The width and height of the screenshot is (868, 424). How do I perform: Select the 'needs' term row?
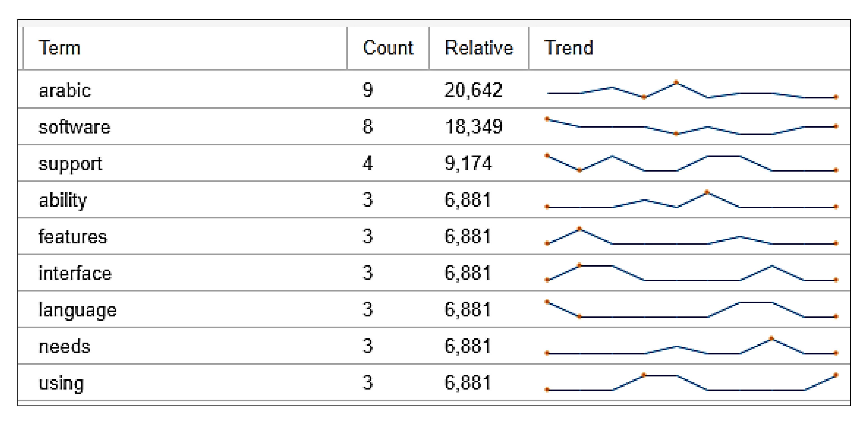coord(65,347)
